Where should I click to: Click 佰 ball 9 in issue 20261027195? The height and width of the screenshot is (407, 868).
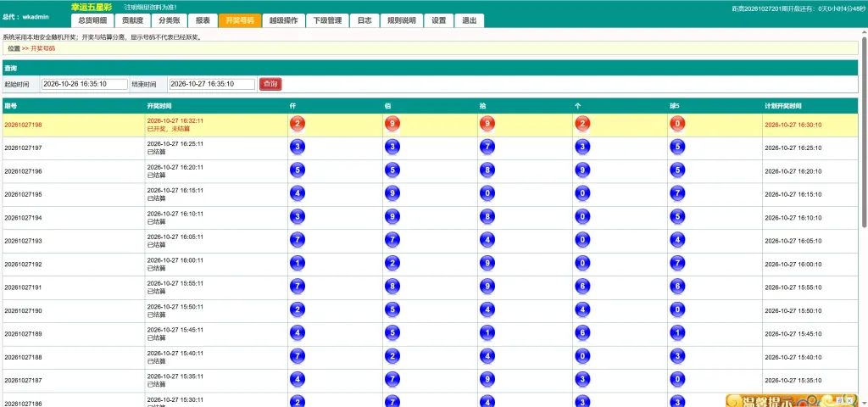[392, 194]
